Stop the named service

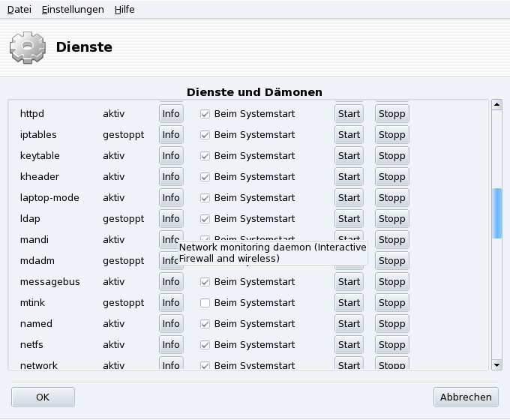click(x=392, y=324)
